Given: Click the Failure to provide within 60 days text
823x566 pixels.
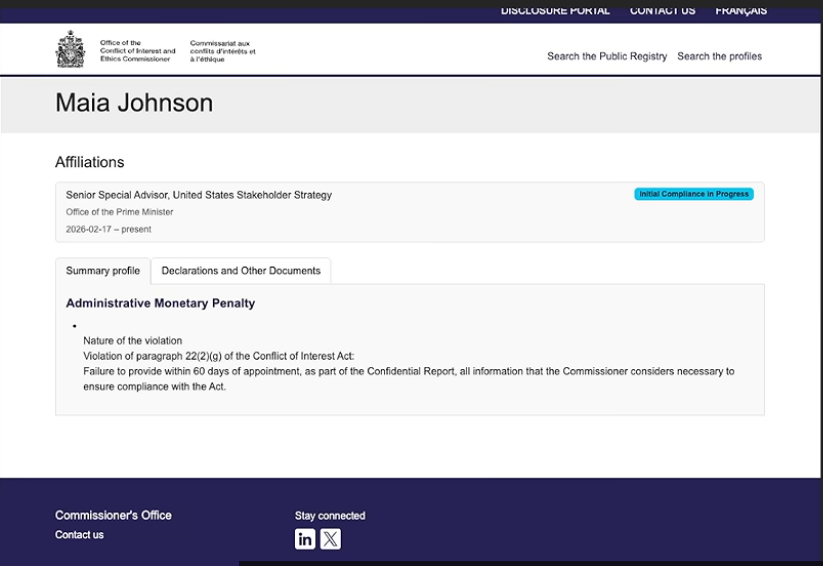Looking at the screenshot, I should pos(409,379).
